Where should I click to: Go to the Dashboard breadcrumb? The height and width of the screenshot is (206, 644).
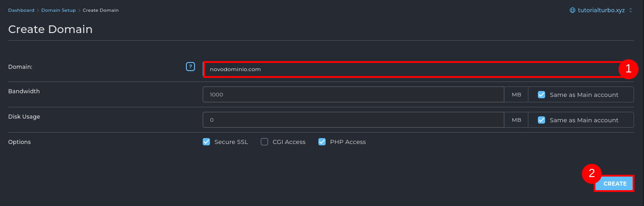[x=21, y=10]
